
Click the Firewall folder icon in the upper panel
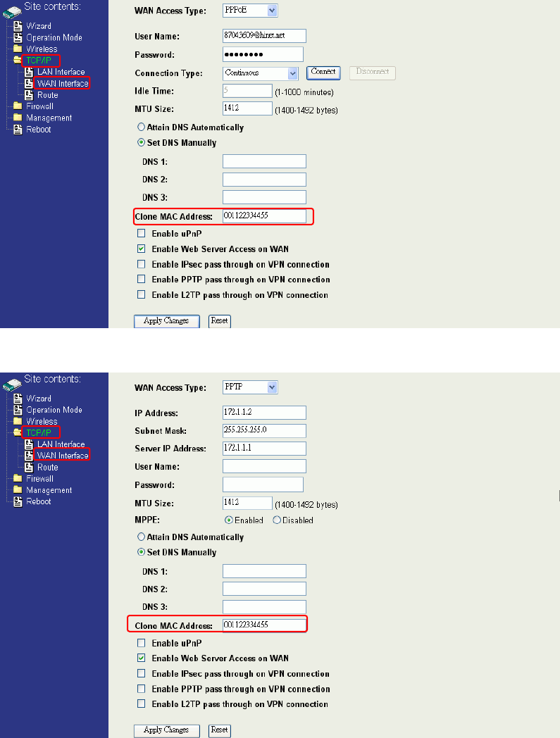click(x=18, y=106)
